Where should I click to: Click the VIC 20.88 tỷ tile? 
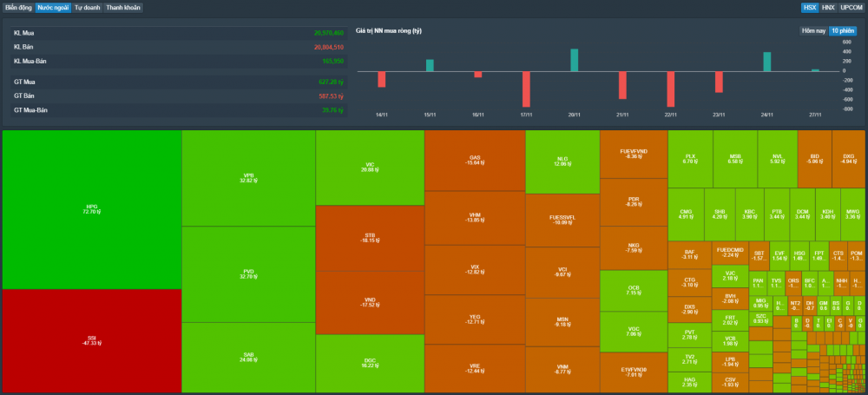click(370, 168)
